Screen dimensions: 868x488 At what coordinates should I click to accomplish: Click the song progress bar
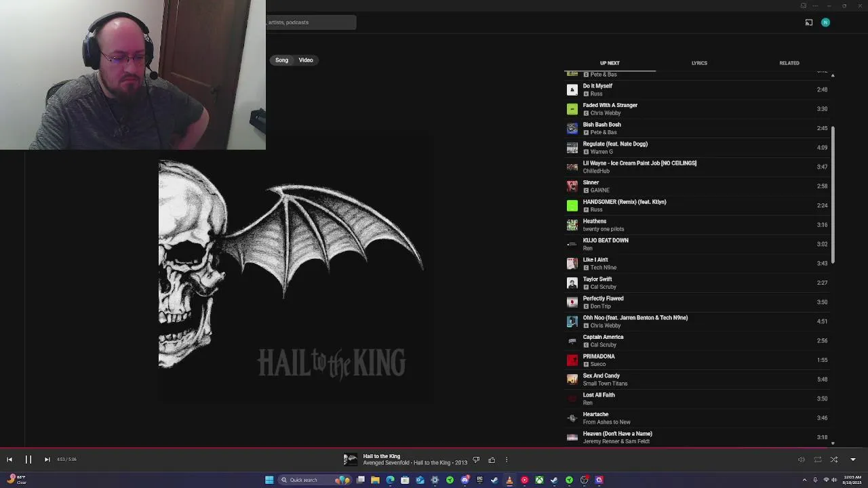(434, 448)
